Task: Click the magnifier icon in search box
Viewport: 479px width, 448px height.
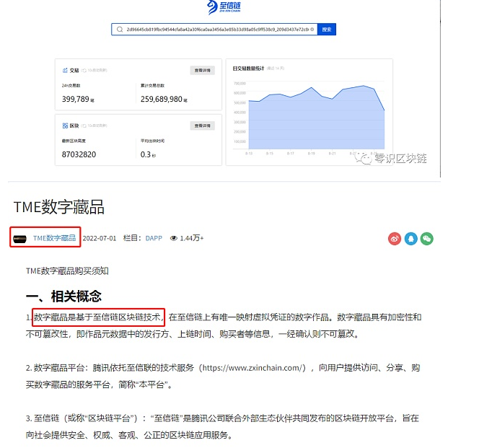Action: [x=120, y=30]
